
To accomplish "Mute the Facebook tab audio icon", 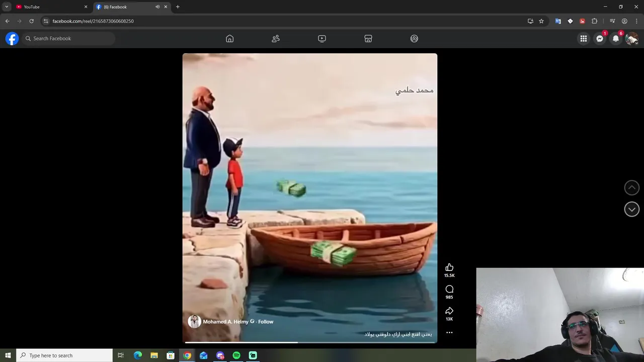I will [x=157, y=7].
